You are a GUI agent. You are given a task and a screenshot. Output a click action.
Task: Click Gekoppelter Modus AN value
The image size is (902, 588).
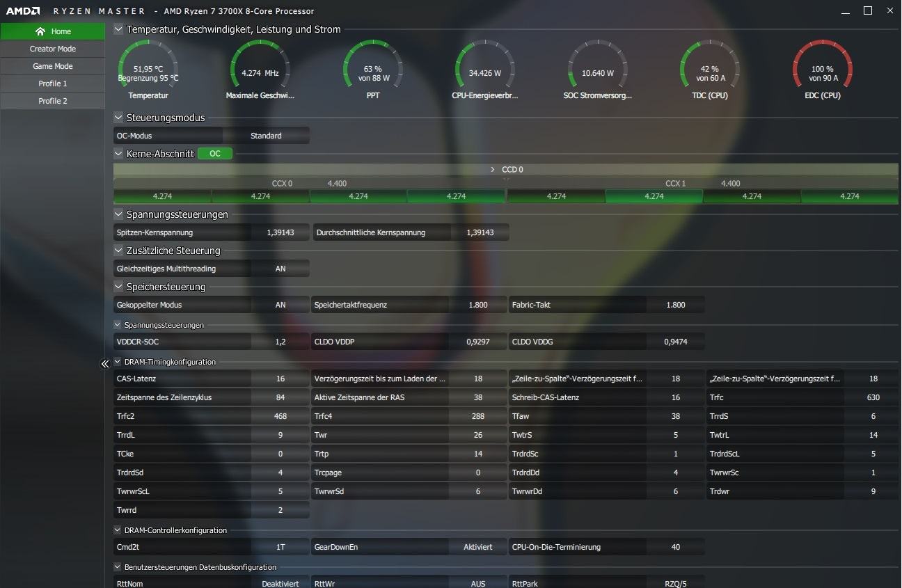click(280, 305)
